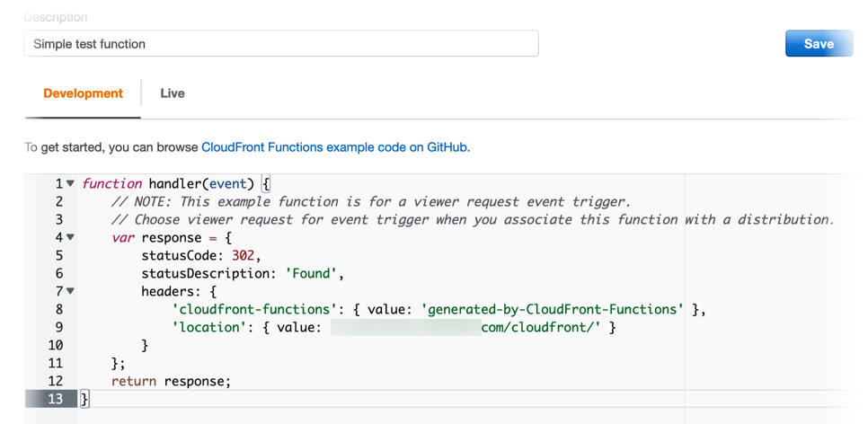The width and height of the screenshot is (868, 424).
Task: Click into the Description input field
Action: tap(280, 43)
